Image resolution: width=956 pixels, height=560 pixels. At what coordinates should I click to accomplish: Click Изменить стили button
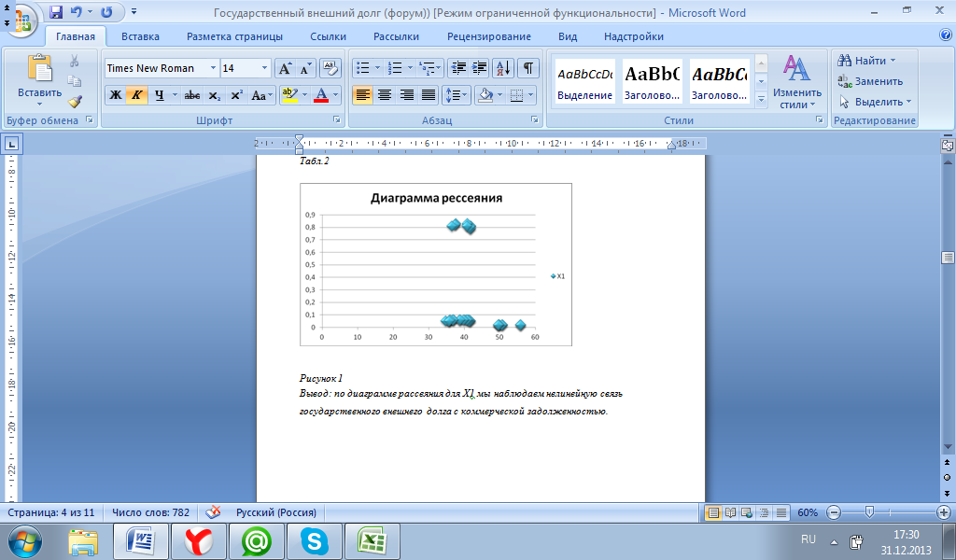797,81
